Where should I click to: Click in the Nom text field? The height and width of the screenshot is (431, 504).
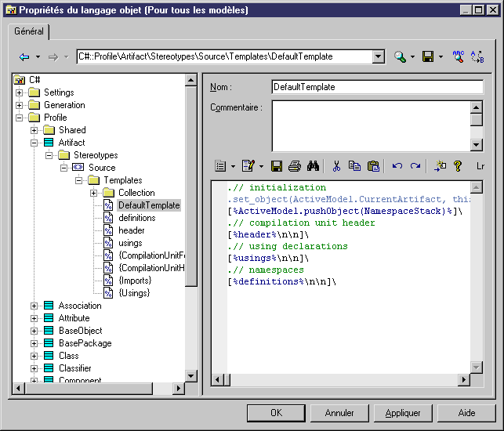pos(376,87)
